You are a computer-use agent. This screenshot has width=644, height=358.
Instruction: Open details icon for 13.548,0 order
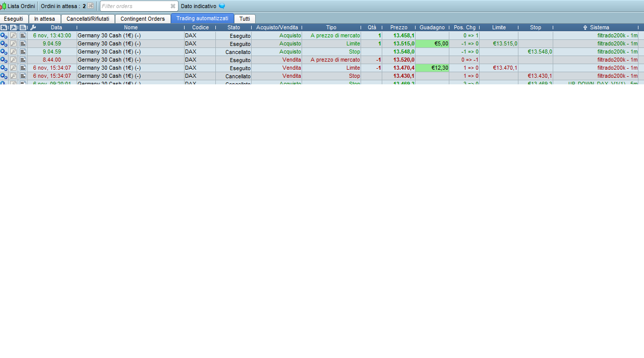click(23, 52)
